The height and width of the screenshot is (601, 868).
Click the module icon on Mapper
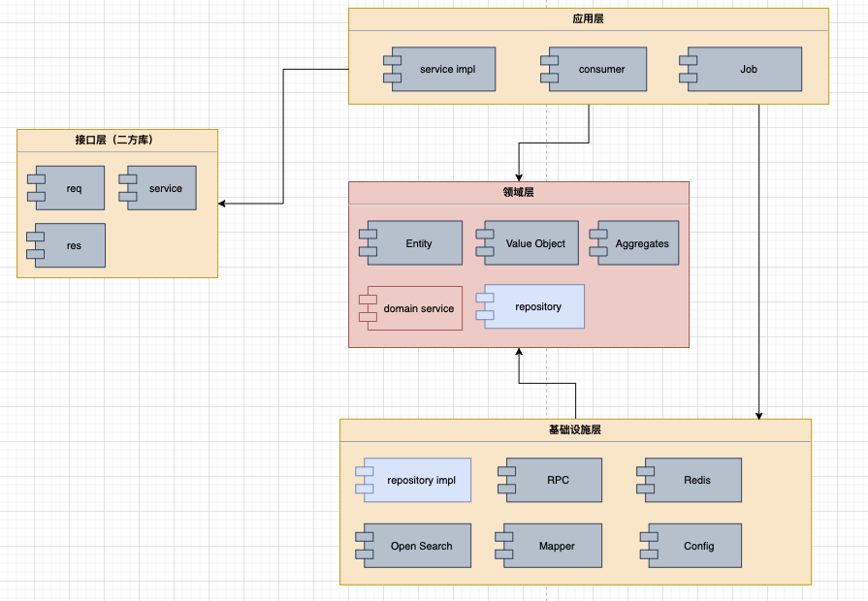tap(503, 546)
